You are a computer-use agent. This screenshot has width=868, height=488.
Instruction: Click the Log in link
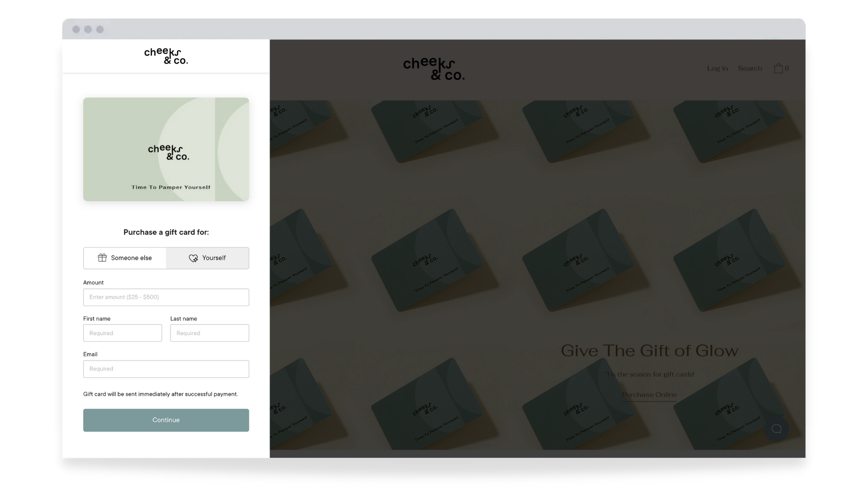[717, 68]
